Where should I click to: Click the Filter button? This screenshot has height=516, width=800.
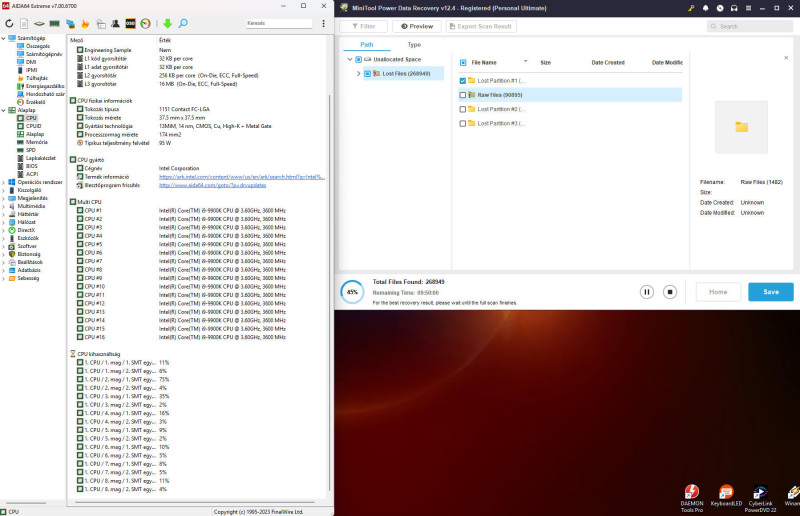(x=363, y=27)
